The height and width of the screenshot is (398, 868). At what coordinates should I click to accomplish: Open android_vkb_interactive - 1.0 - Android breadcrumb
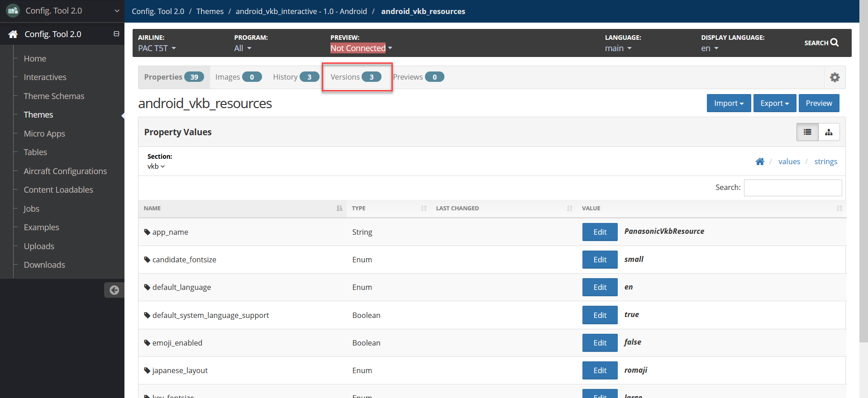point(301,11)
